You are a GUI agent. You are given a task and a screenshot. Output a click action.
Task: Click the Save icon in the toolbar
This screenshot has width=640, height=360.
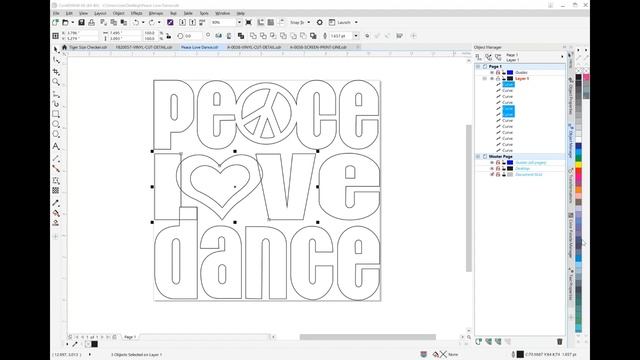click(81, 22)
